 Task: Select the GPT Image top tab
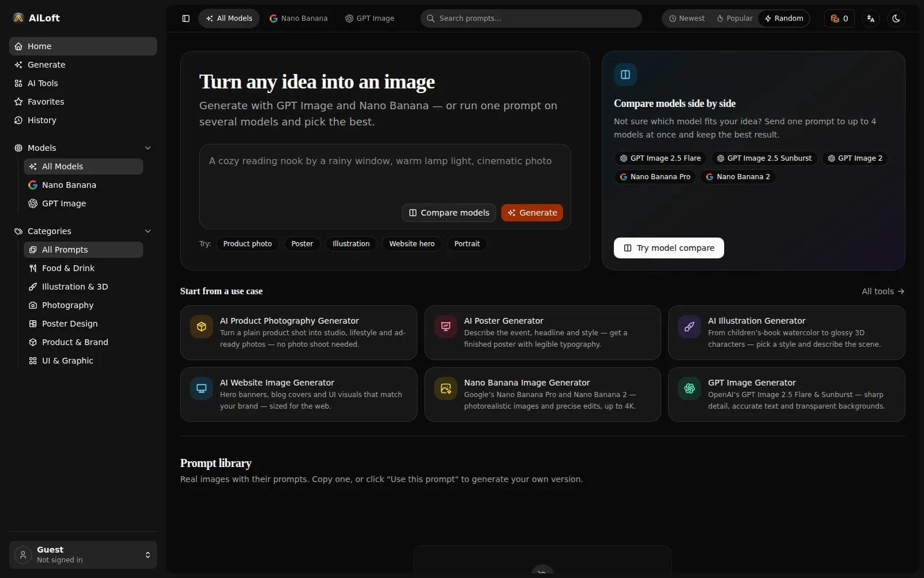370,18
